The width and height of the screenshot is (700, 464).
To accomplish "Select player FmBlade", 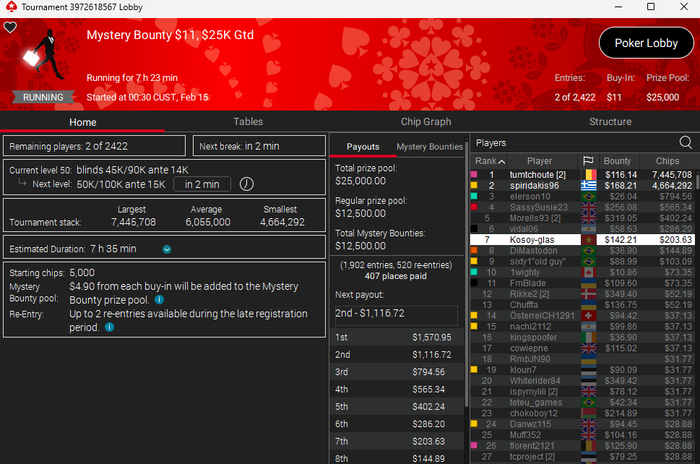I will coord(583,283).
